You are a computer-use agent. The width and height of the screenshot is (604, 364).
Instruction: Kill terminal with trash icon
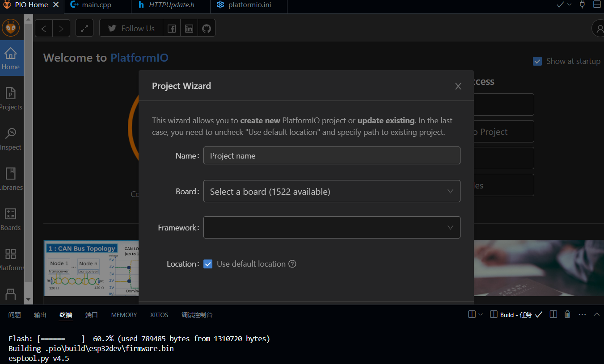click(x=567, y=314)
